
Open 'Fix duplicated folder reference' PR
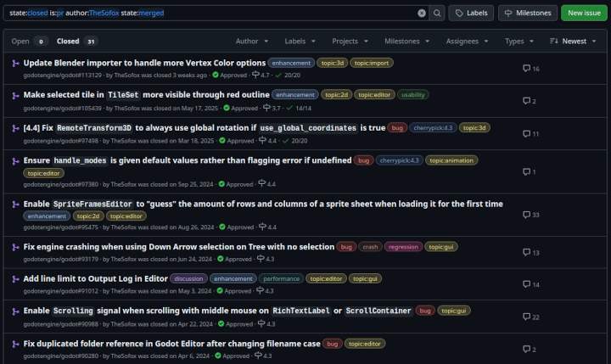[171, 344]
